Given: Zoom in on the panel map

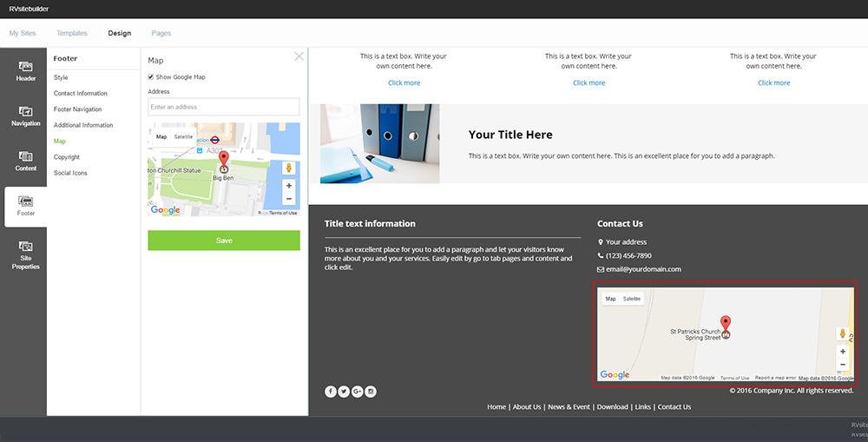Looking at the screenshot, I should coord(289,186).
